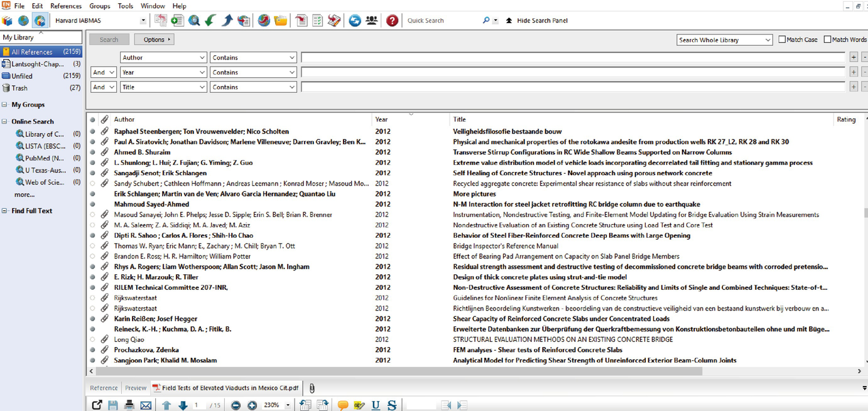Click the more... link under Online Search
Viewport: 868px width, 411px height.
(24, 195)
